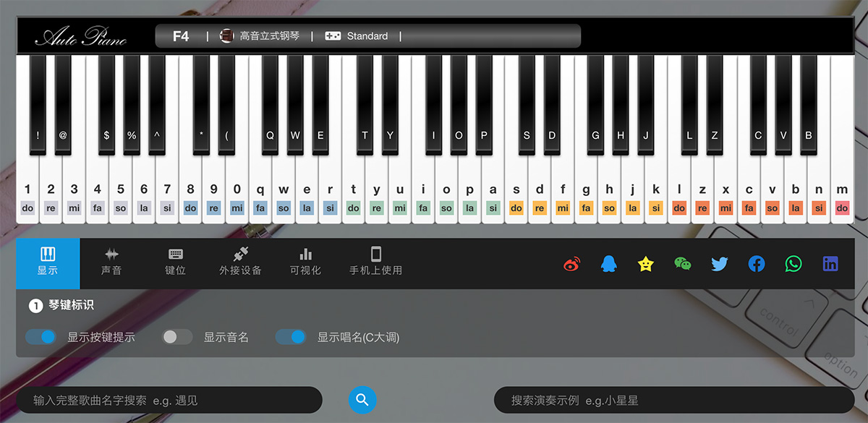Turn off 显示唱名(C大调) switch
The height and width of the screenshot is (423, 868).
291,337
